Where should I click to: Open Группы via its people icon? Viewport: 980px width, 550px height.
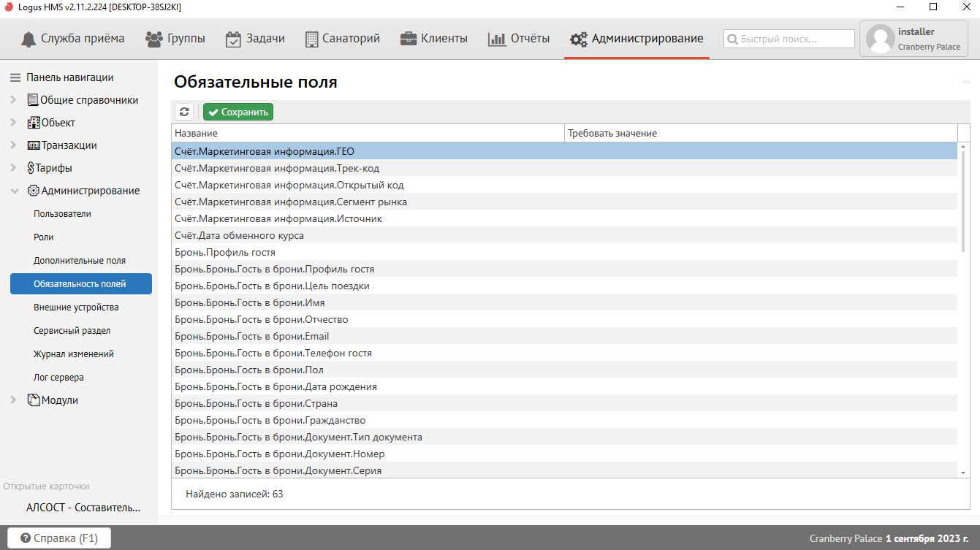(154, 39)
